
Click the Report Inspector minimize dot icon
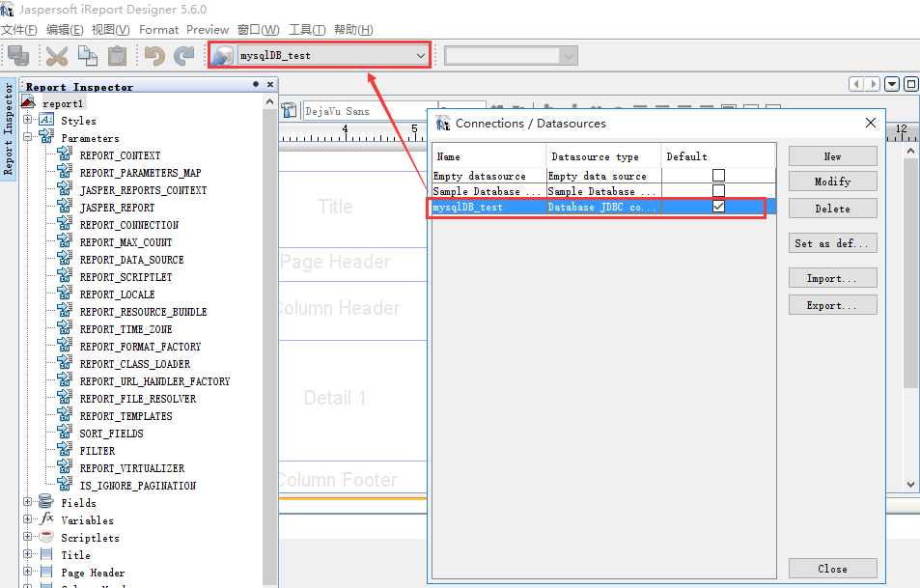point(256,84)
